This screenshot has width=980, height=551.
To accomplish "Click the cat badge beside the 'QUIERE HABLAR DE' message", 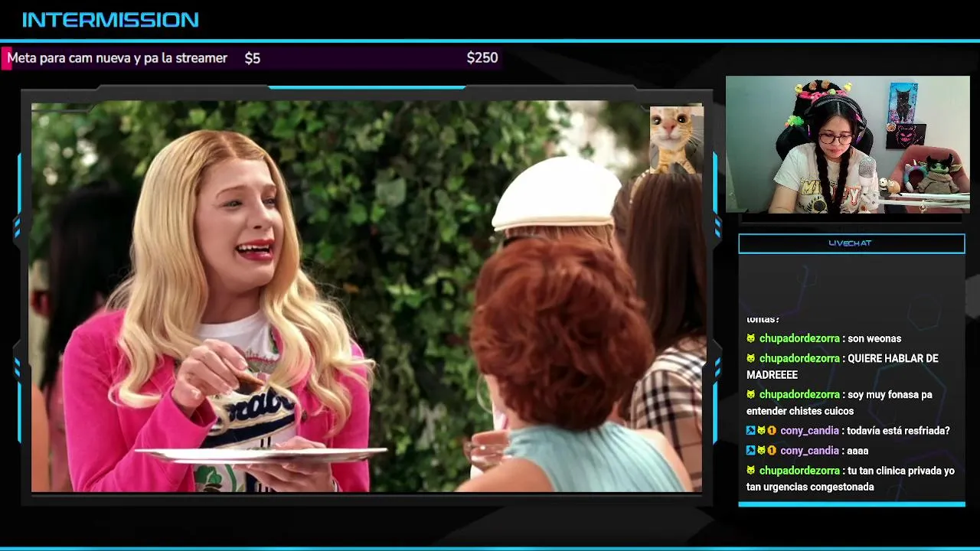I will (751, 358).
